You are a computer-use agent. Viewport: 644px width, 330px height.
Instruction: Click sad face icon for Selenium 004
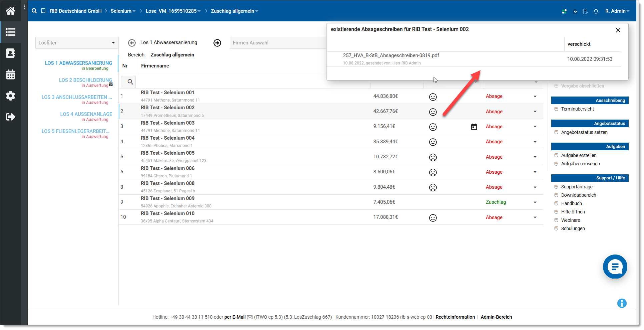click(433, 142)
